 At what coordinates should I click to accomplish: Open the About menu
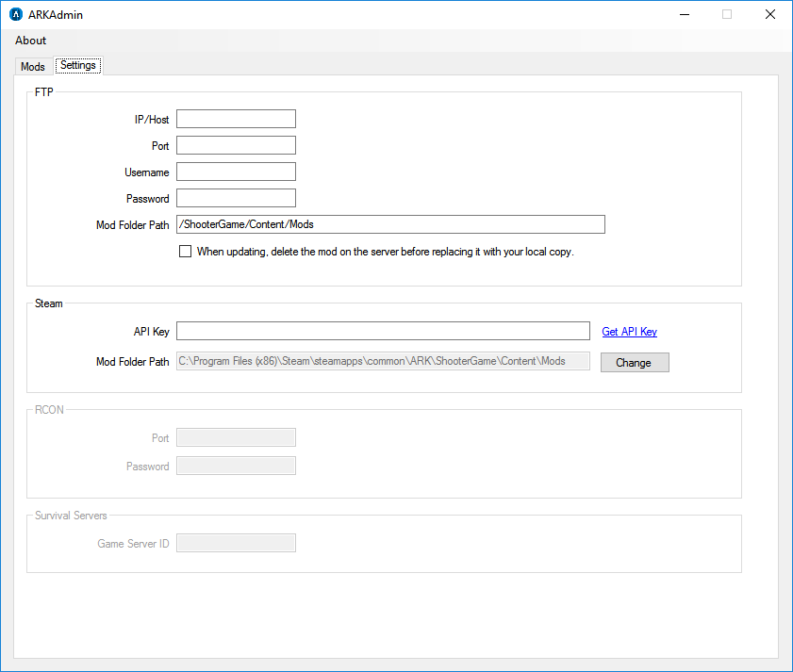30,41
